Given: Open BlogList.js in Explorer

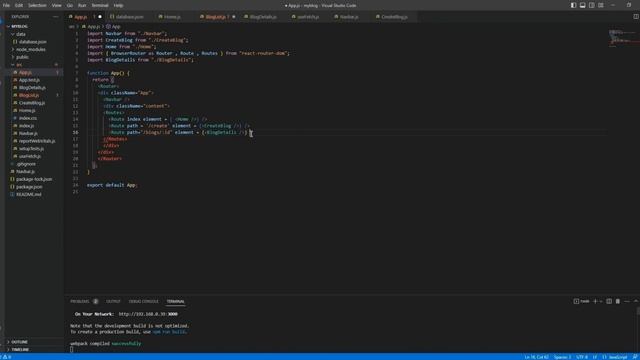Looking at the screenshot, I should click(29, 95).
